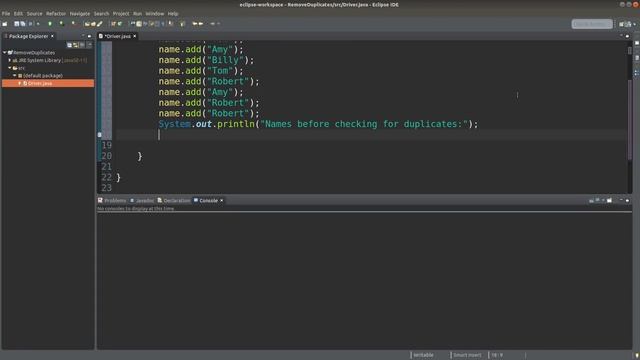Expand the JRE System Library node
The height and width of the screenshot is (360, 640).
[x=10, y=60]
